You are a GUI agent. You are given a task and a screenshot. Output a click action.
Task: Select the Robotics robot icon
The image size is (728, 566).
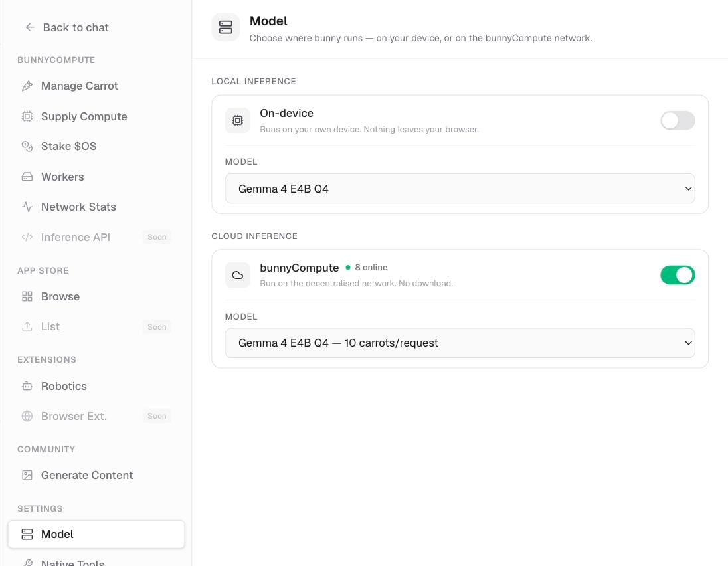pos(27,386)
